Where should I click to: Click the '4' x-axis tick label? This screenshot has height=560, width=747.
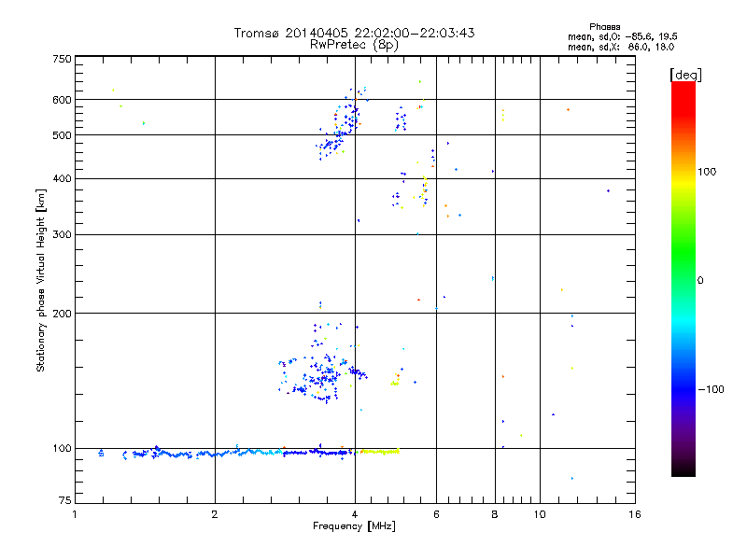pyautogui.click(x=355, y=514)
